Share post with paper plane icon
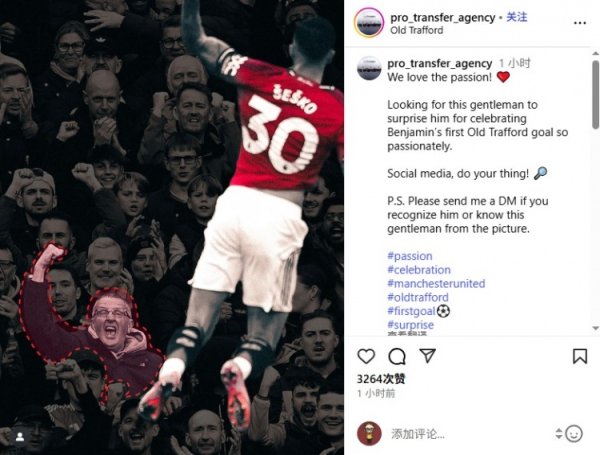Image resolution: width=600 pixels, height=455 pixels. click(427, 356)
